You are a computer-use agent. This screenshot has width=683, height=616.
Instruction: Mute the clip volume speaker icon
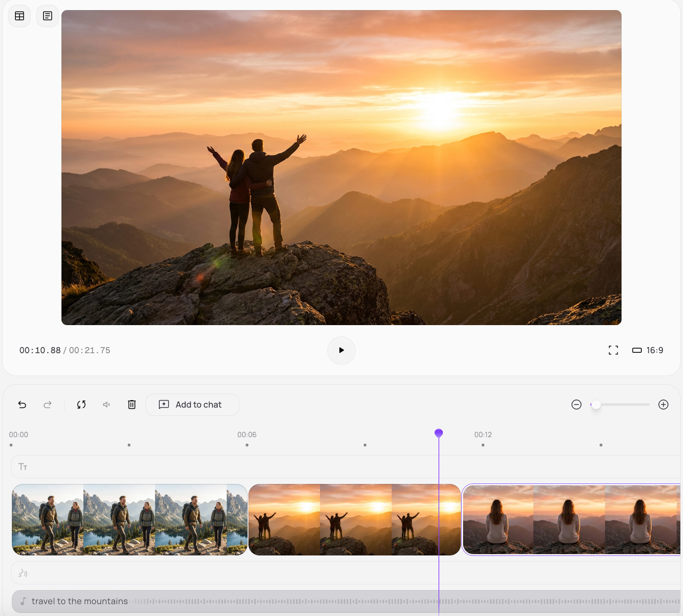(x=106, y=405)
